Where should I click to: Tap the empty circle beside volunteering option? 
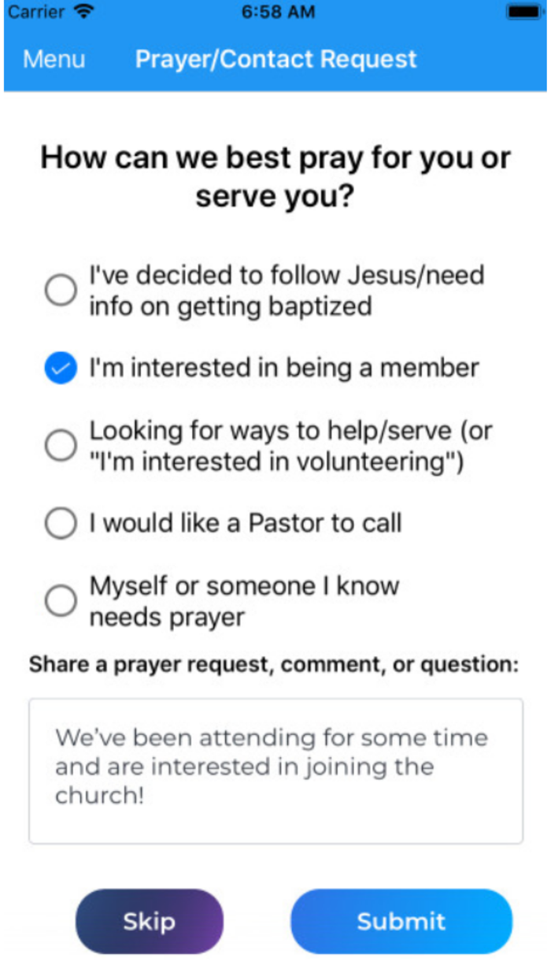coord(60,445)
